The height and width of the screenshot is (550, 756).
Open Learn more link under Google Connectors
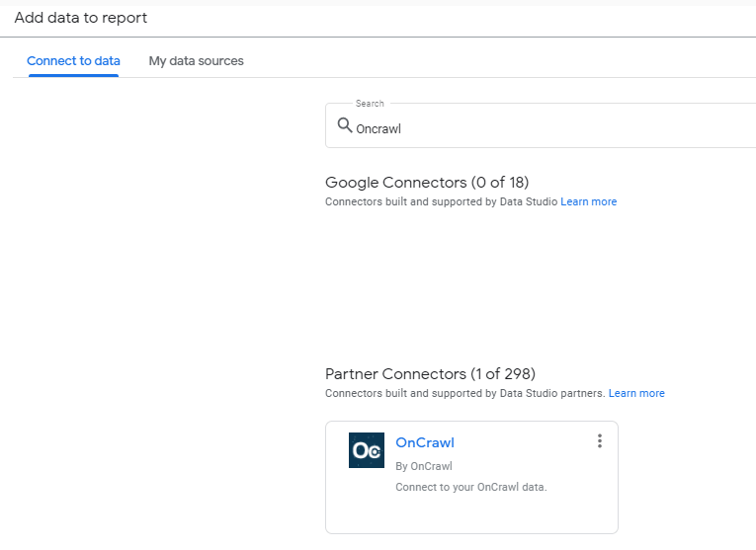point(588,201)
